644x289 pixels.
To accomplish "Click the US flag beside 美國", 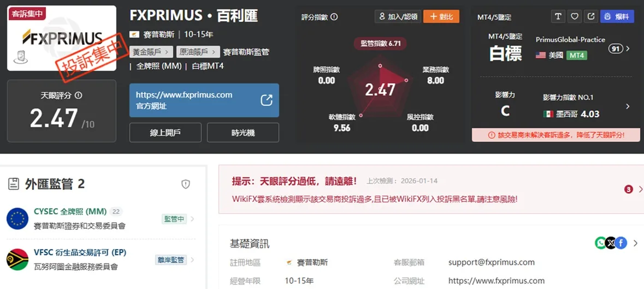I will coord(541,55).
